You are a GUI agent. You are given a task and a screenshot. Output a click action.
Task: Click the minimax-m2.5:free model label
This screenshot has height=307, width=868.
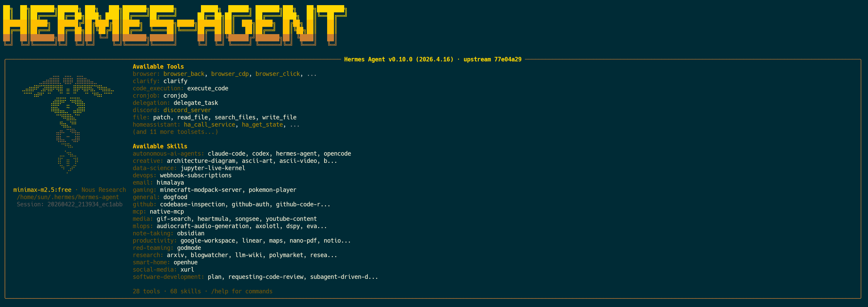tap(42, 190)
